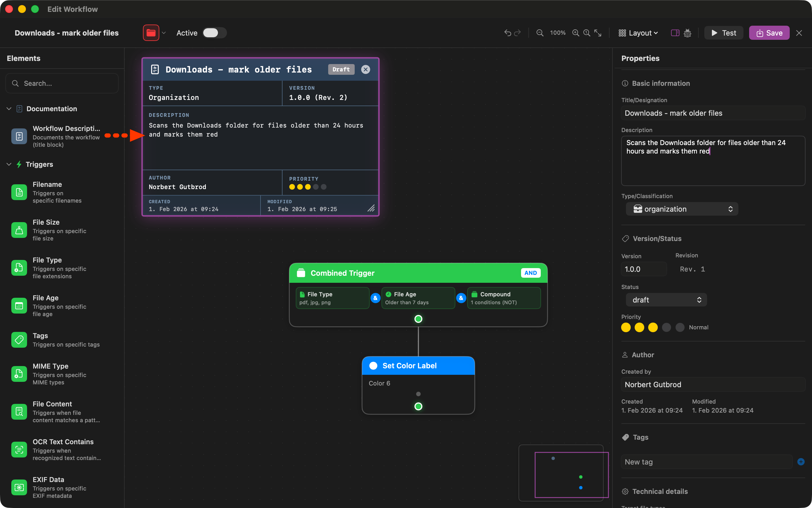Open the debug bug icon
Viewport: 812px width, 508px height.
pos(687,33)
